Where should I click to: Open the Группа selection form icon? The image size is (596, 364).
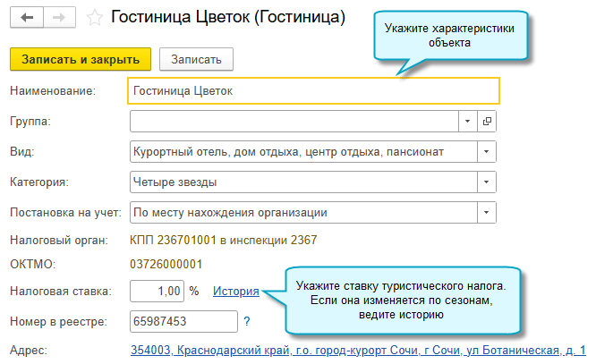(x=488, y=121)
